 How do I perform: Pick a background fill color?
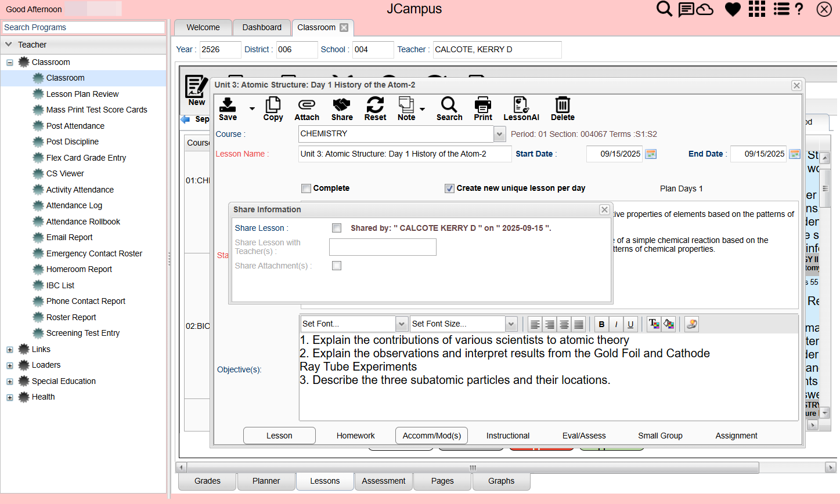click(669, 324)
